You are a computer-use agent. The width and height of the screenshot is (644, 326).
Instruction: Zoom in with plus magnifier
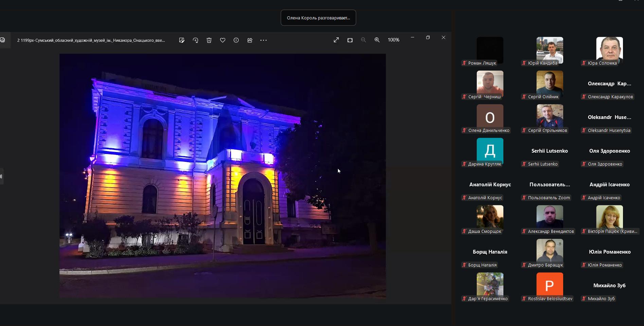(377, 40)
